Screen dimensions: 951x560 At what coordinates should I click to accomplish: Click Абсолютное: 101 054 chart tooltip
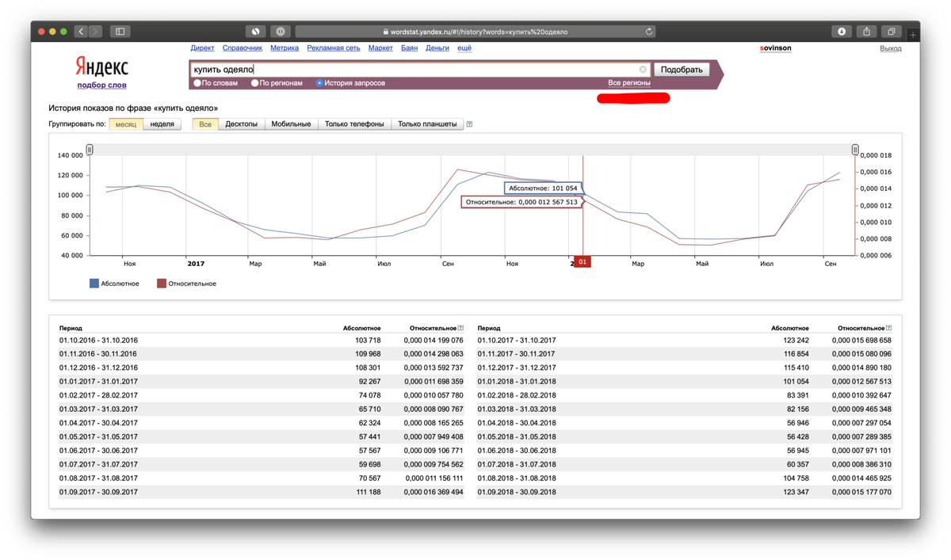click(543, 189)
